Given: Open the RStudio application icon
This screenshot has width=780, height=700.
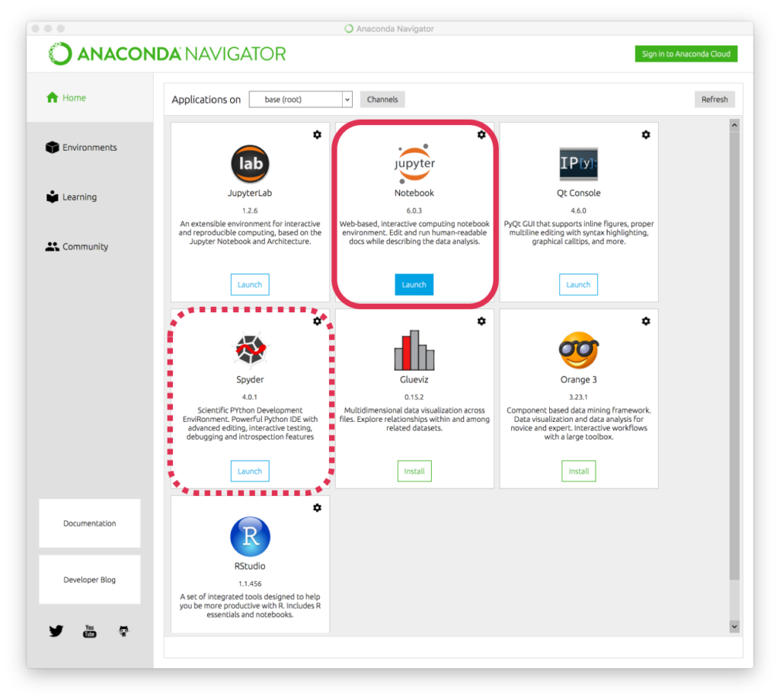Looking at the screenshot, I should click(x=250, y=537).
